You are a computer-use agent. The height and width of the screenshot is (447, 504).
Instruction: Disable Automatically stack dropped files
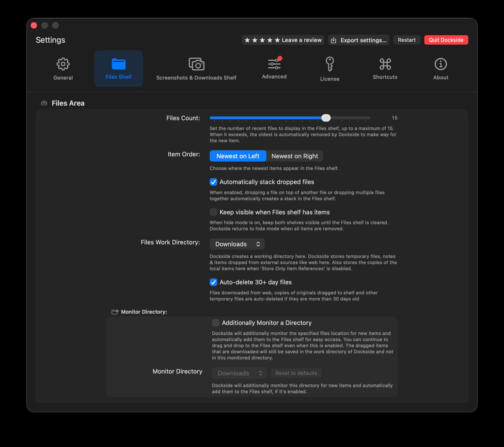pos(213,182)
